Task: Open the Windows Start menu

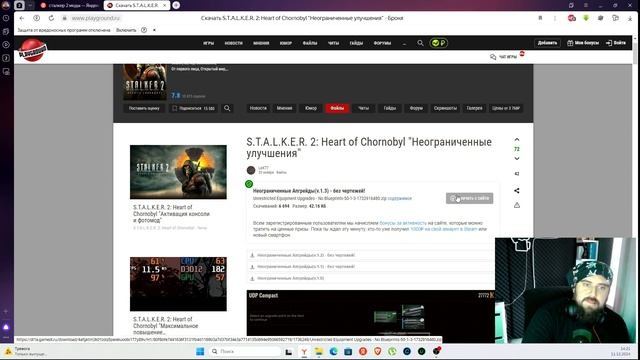Action: pyautogui.click(x=200, y=351)
